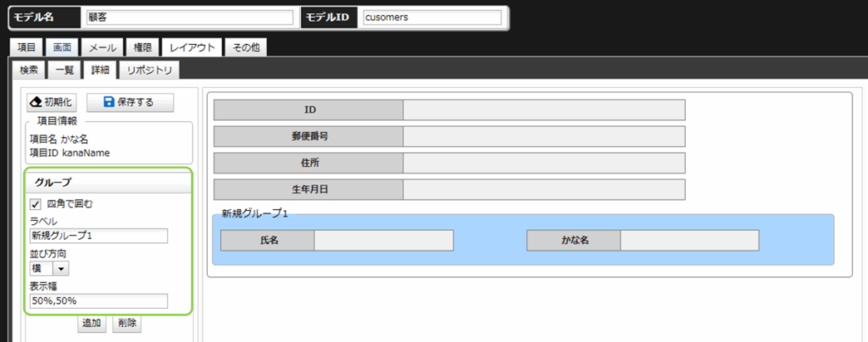This screenshot has width=868, height=342.
Task: Click the eraser icon on 初期化 button
Action: pos(36,102)
